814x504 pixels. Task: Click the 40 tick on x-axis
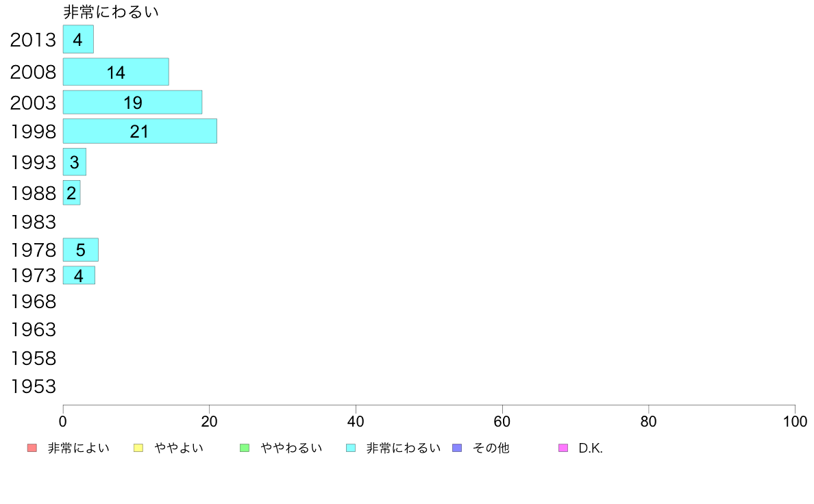pyautogui.click(x=356, y=421)
